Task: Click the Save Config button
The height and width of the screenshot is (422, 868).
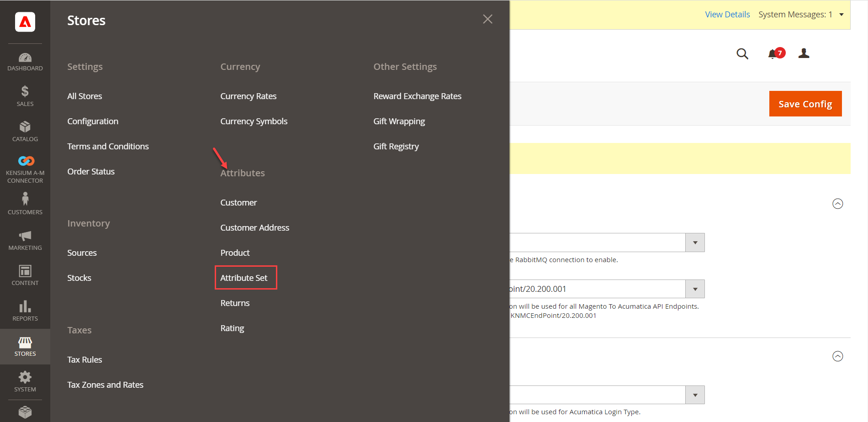Action: coord(805,104)
